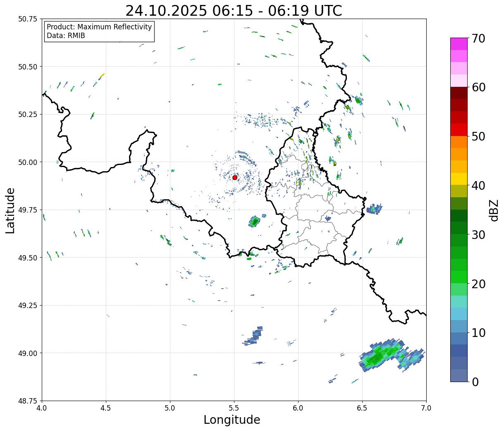This screenshot has height=430, width=504.
Task: Click the green echo cell south of the radar marker
Action: coord(254,222)
